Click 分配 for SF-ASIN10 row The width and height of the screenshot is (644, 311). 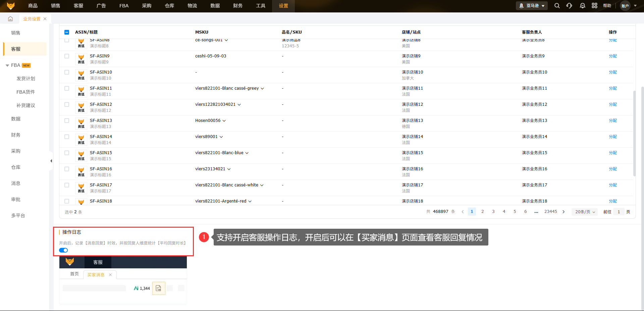tap(613, 72)
